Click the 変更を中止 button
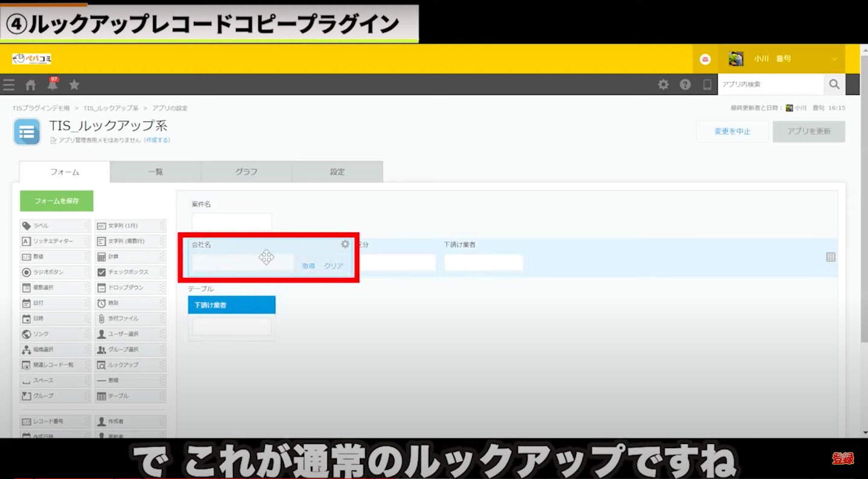Viewport: 868px width, 479px height. 732,132
